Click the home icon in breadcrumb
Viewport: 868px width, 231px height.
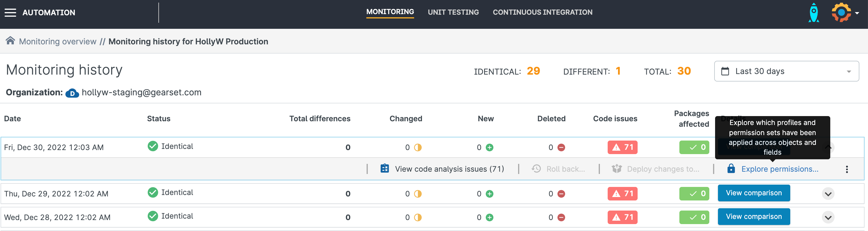click(x=10, y=41)
